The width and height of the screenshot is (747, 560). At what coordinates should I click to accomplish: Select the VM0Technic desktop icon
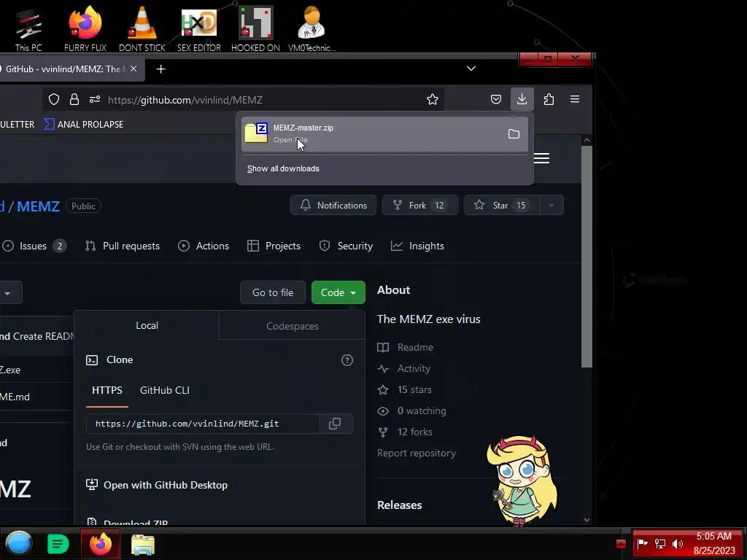tap(311, 28)
